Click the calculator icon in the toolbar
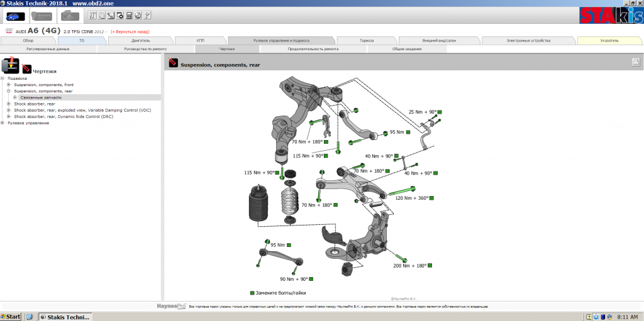 [x=129, y=16]
